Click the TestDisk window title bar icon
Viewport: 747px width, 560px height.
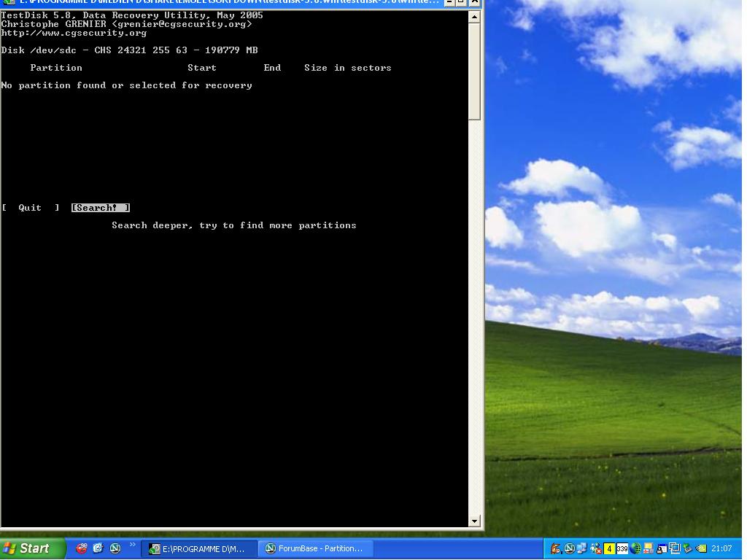[x=9, y=2]
